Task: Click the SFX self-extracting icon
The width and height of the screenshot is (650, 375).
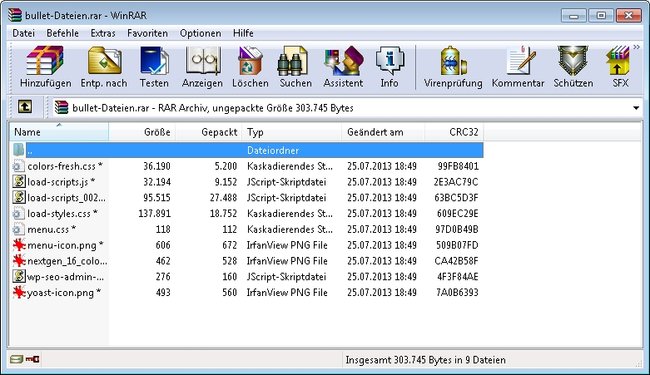Action: tap(618, 60)
